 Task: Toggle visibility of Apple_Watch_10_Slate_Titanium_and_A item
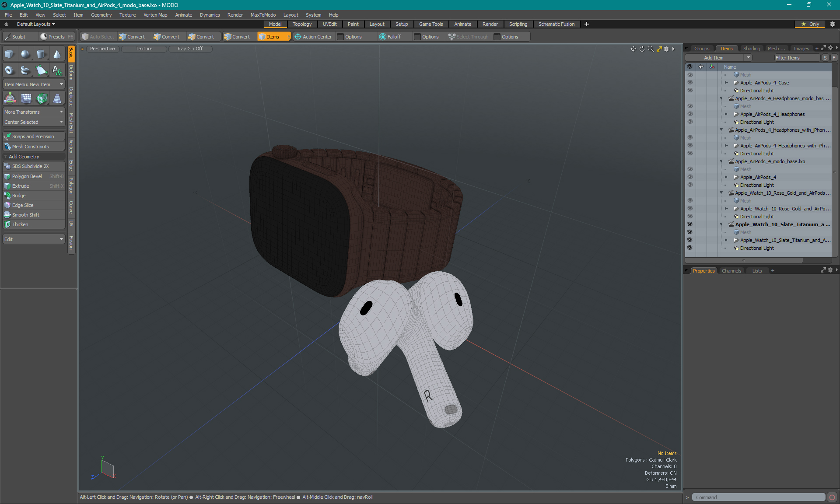(x=690, y=240)
